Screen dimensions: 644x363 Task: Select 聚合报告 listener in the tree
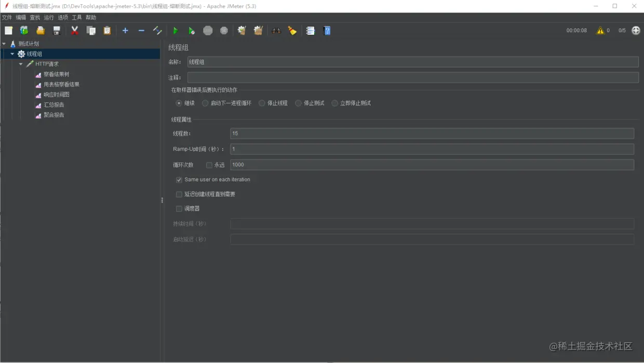pyautogui.click(x=53, y=115)
